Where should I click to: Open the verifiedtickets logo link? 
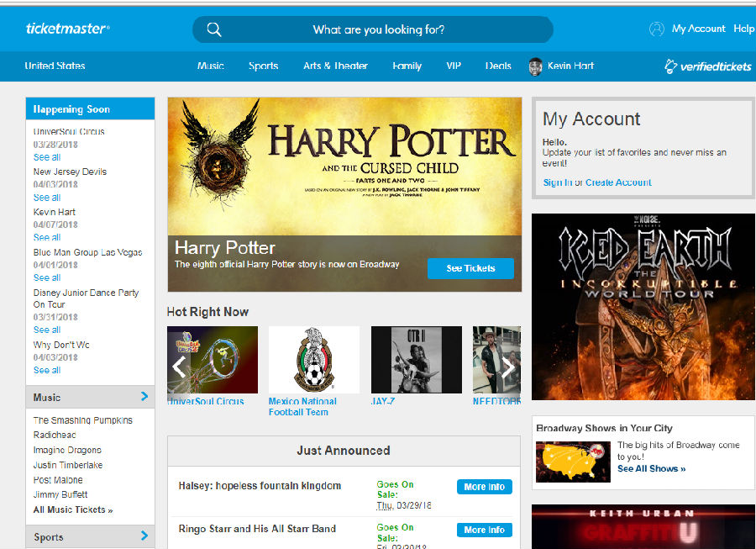pyautogui.click(x=708, y=66)
